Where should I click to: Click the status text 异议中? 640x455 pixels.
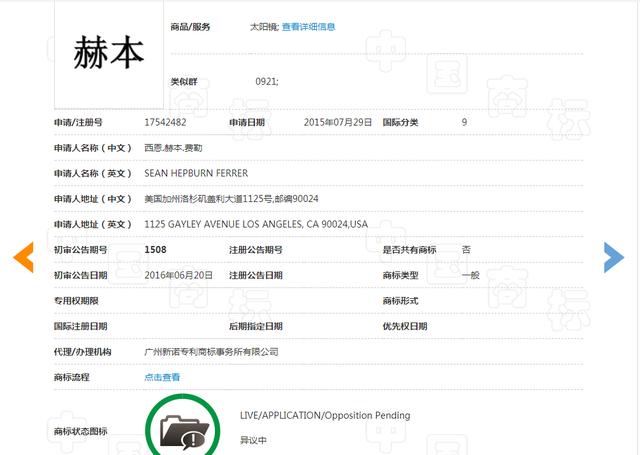[x=253, y=441]
